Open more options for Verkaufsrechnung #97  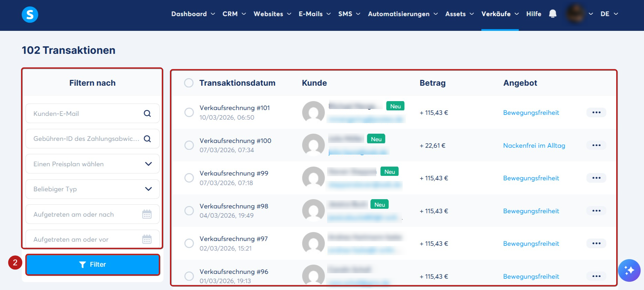596,243
